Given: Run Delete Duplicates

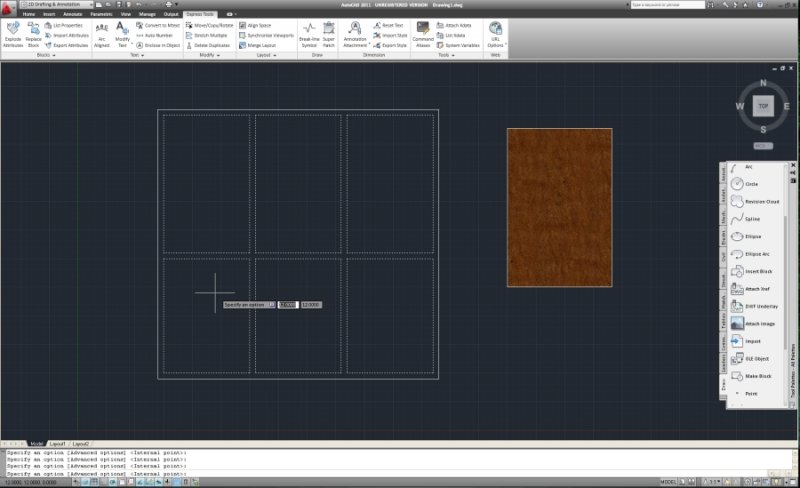Looking at the screenshot, I should pos(208,45).
